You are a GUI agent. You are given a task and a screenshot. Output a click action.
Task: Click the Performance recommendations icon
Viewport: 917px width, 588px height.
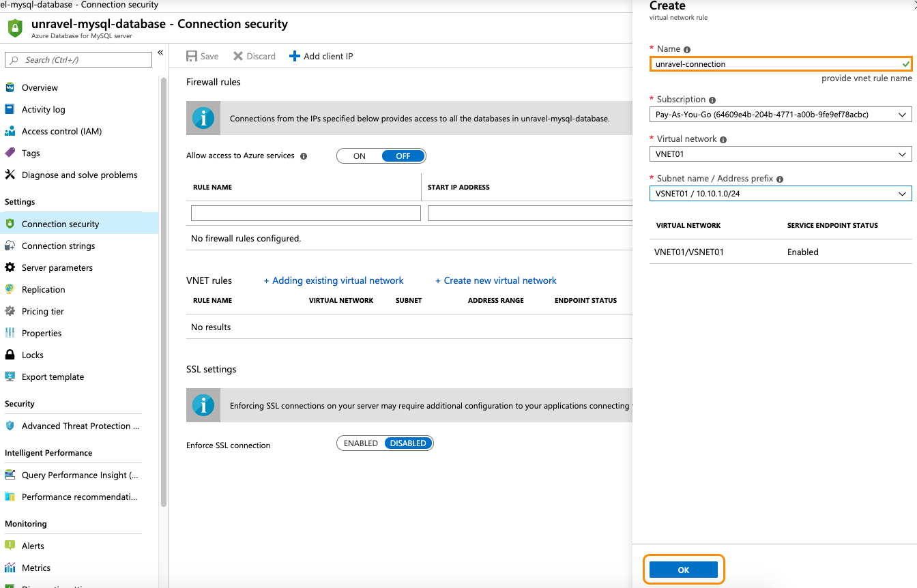[x=10, y=497]
